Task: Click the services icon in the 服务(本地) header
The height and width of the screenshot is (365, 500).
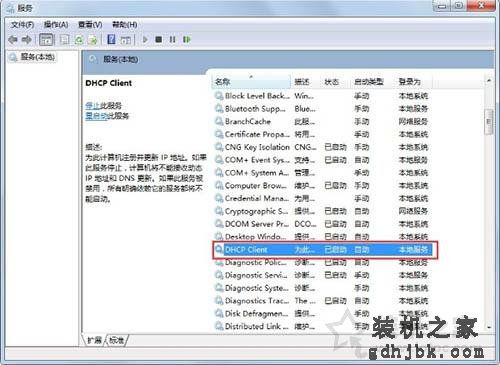Action: [93, 60]
